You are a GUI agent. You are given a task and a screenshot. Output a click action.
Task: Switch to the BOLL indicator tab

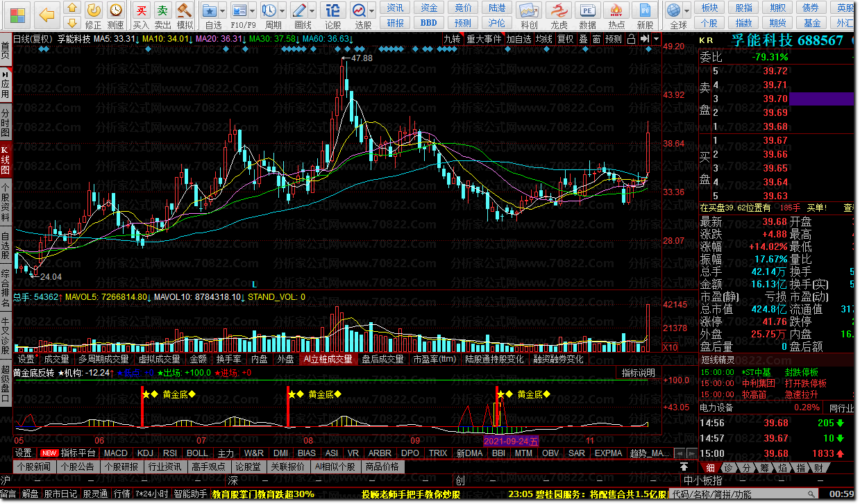coord(198,453)
